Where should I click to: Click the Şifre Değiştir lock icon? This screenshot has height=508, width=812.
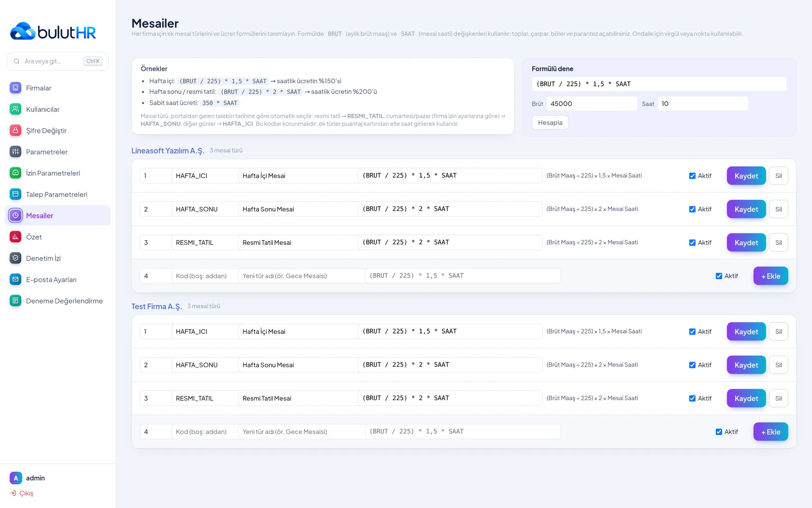pos(15,130)
